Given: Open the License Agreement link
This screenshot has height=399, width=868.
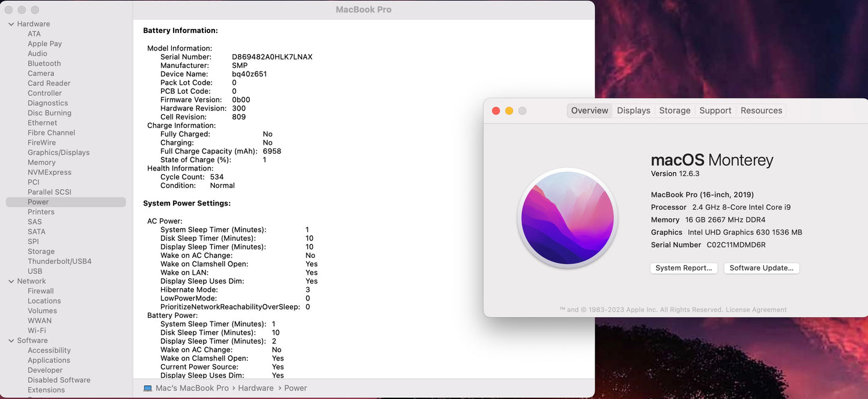Looking at the screenshot, I should 756,310.
